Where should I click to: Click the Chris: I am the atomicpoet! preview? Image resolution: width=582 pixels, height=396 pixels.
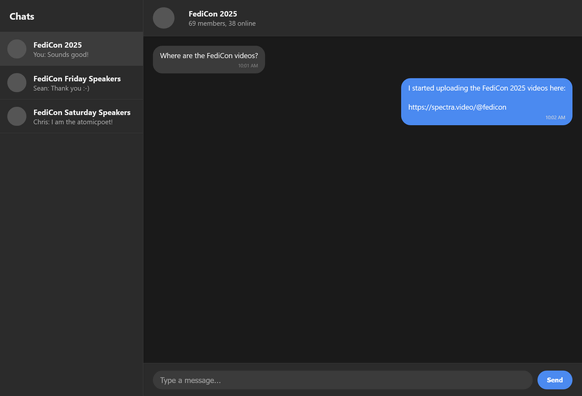coord(73,122)
